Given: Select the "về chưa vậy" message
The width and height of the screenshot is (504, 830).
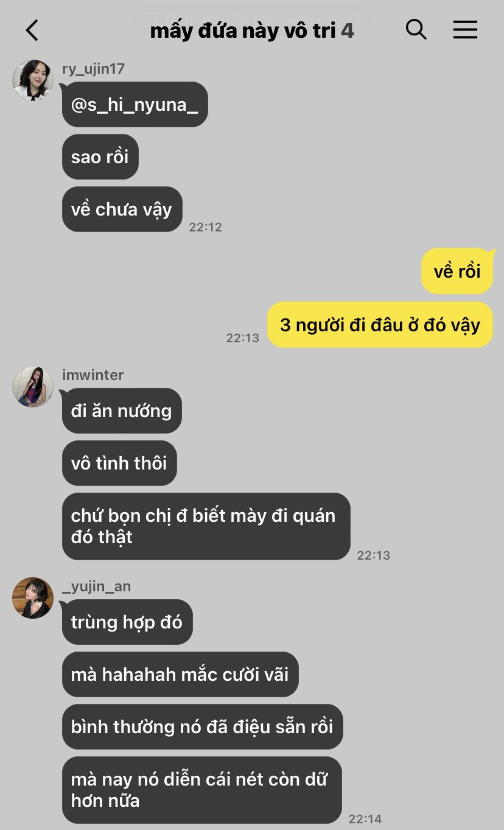Looking at the screenshot, I should click(122, 209).
